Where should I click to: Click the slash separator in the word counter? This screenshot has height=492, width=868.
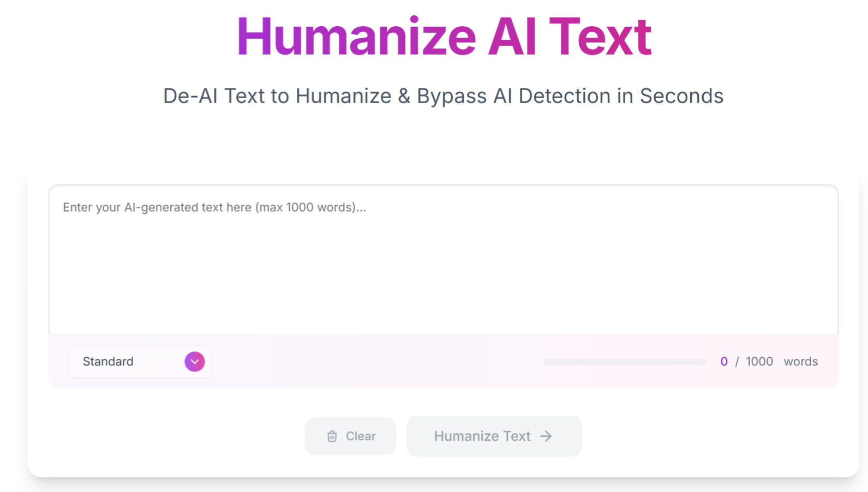(737, 362)
